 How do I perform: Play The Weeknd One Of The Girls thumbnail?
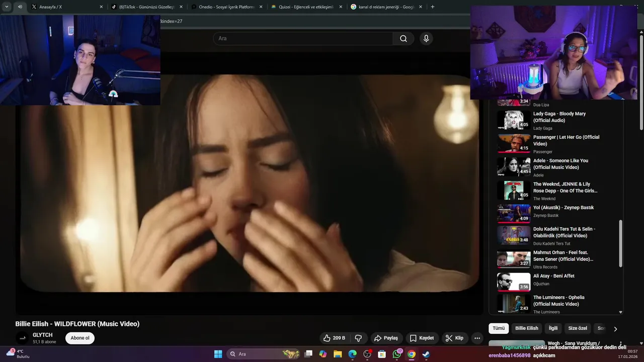coord(514,190)
